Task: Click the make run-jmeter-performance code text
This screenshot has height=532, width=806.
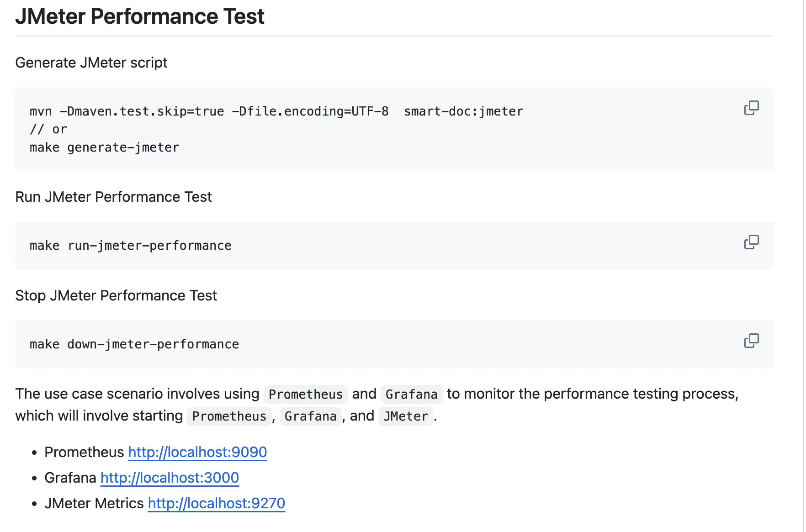Action: coord(131,246)
